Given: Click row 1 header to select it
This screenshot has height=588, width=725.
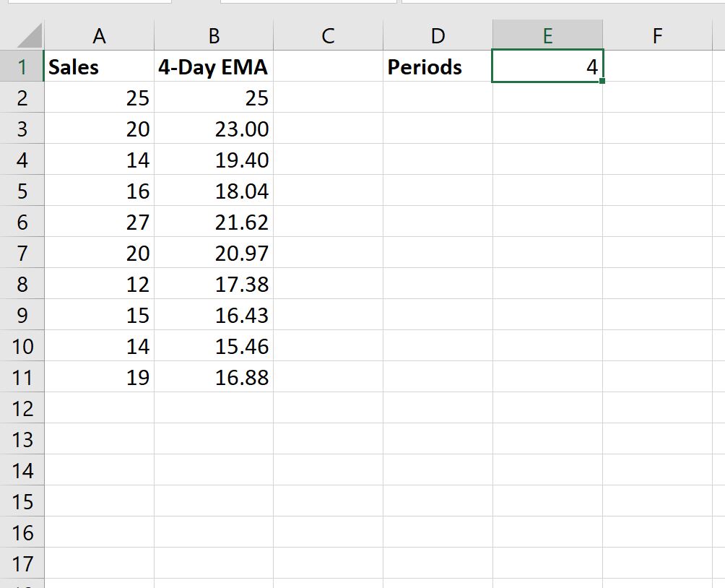Looking at the screenshot, I should point(23,66).
